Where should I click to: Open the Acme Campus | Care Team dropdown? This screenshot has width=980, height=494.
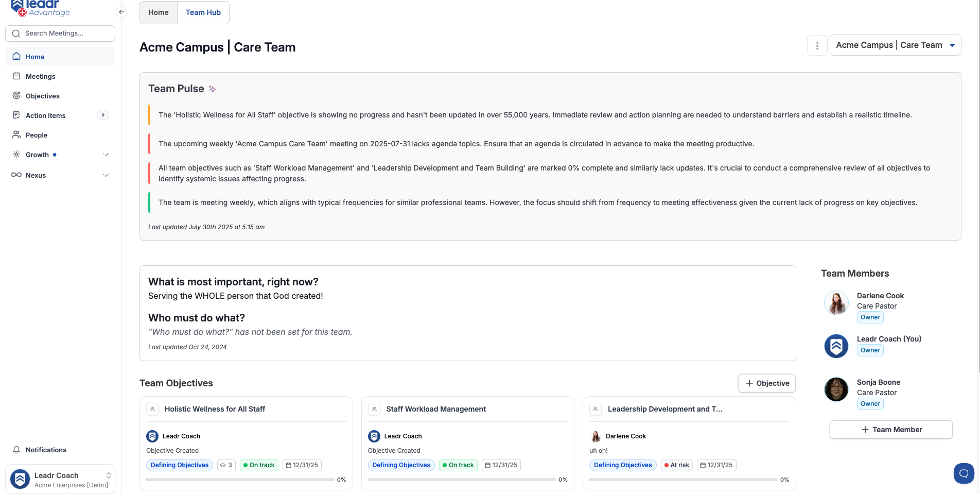pyautogui.click(x=895, y=45)
